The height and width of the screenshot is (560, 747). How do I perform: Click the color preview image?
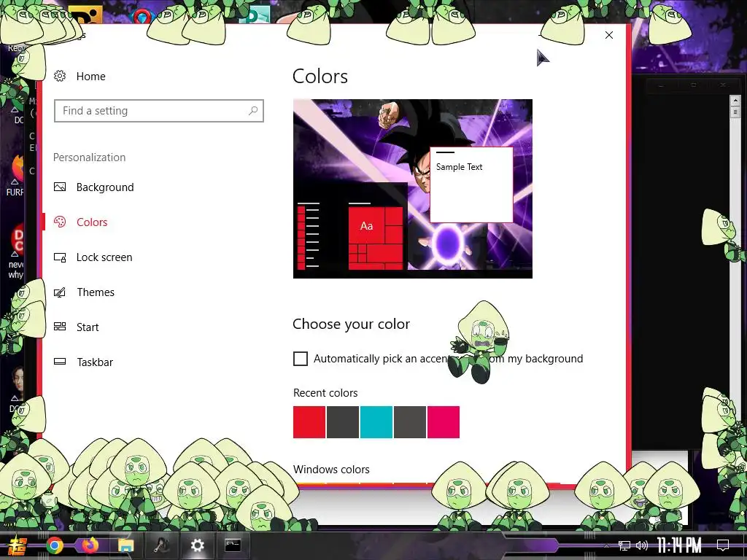pyautogui.click(x=413, y=189)
